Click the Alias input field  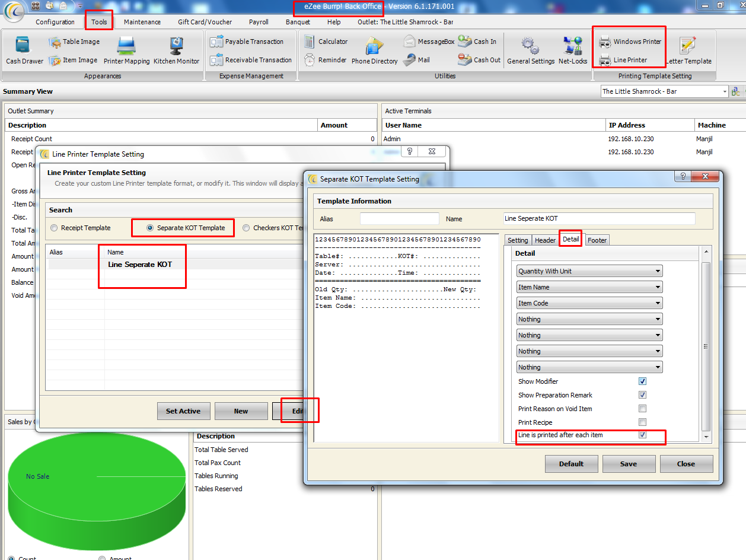pyautogui.click(x=399, y=218)
